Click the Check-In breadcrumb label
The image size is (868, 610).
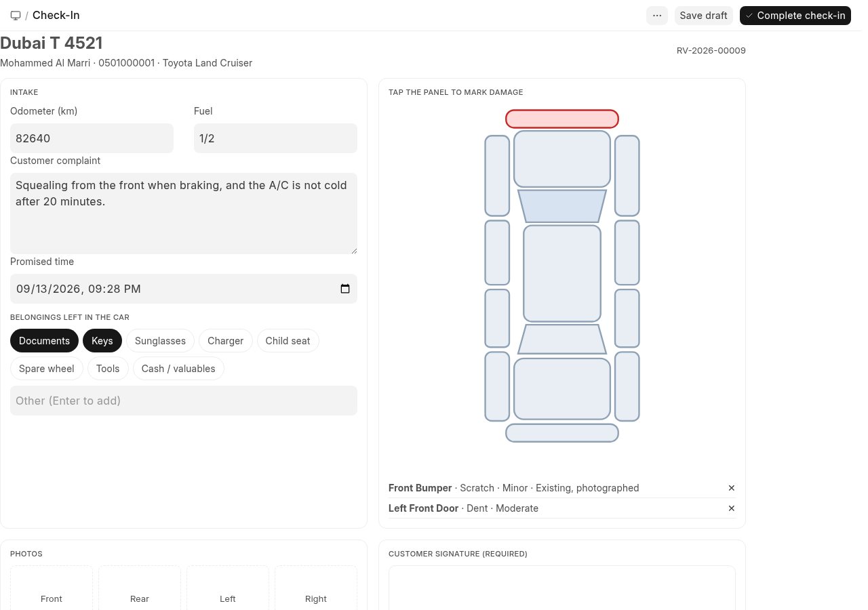click(56, 16)
